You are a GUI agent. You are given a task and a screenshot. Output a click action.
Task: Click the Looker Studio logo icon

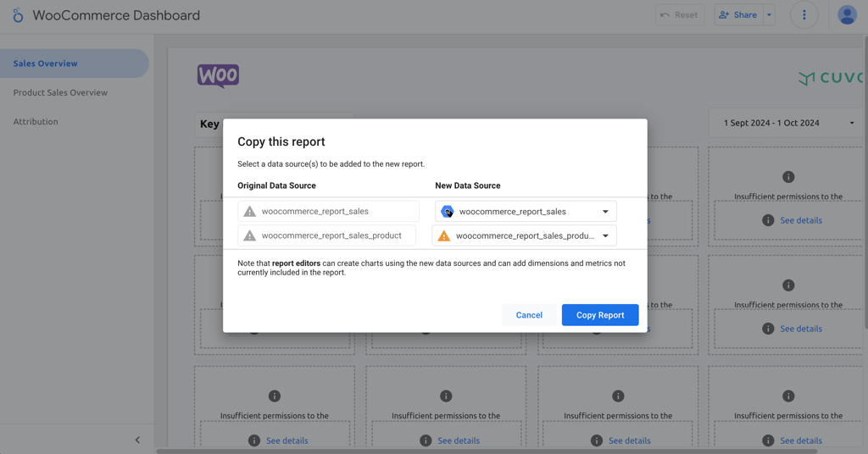coord(18,15)
